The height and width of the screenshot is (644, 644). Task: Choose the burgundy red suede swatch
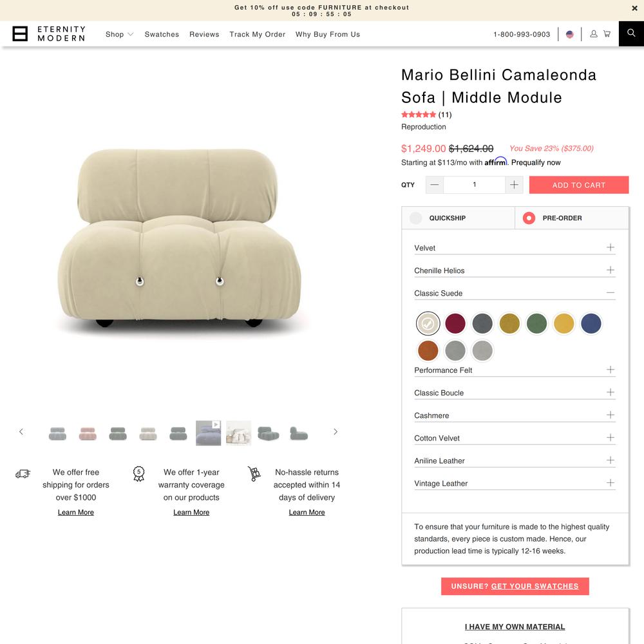(455, 323)
